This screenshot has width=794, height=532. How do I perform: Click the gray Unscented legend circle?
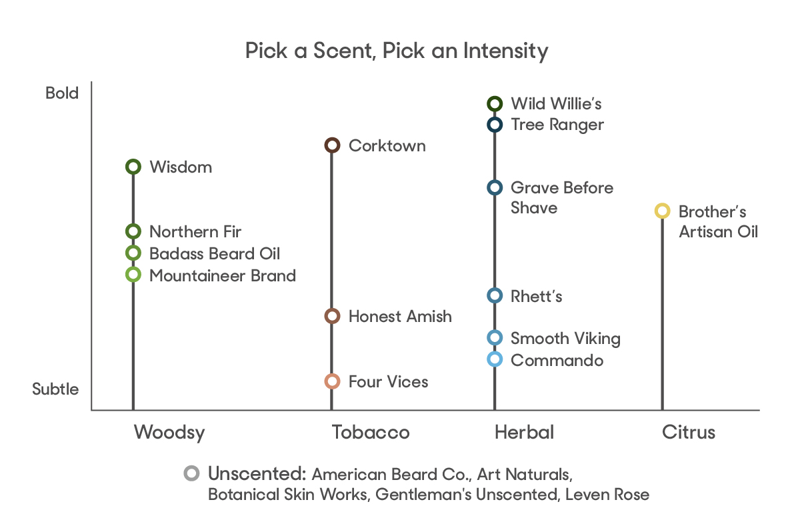191,473
